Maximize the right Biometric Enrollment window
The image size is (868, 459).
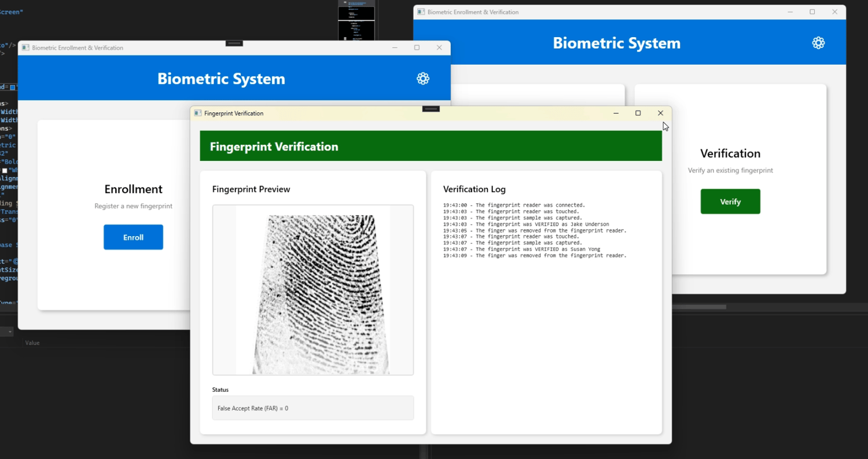click(x=812, y=12)
